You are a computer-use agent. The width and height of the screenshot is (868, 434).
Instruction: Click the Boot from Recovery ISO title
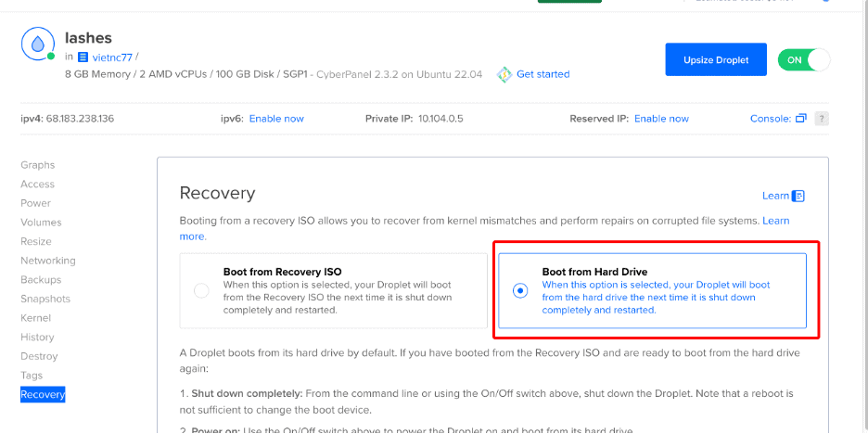[x=282, y=272]
